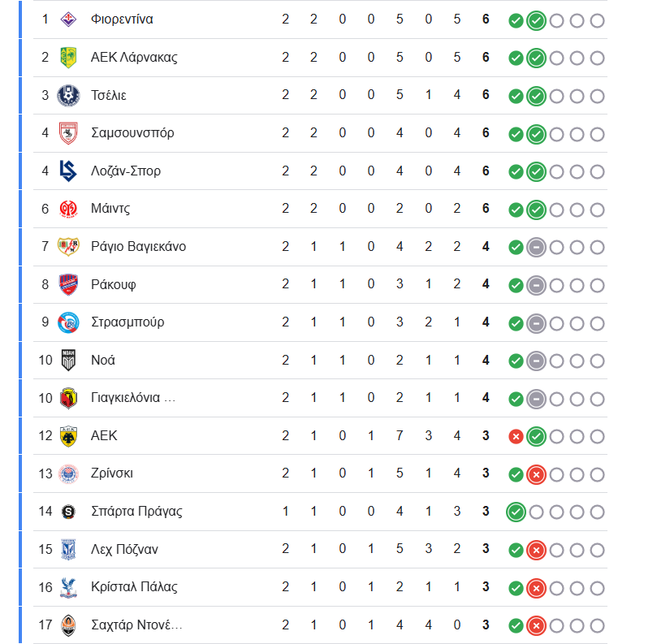657x644 pixels.
Task: Click the Strasbourg team logo
Action: tap(68, 322)
